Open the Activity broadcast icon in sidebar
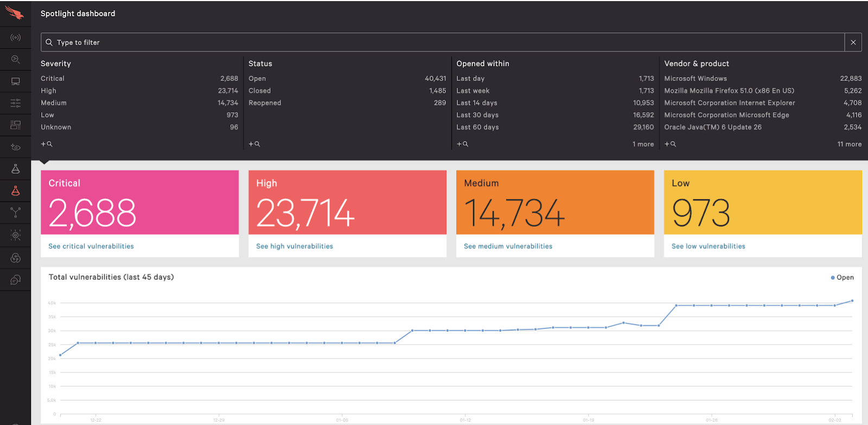 tap(15, 37)
